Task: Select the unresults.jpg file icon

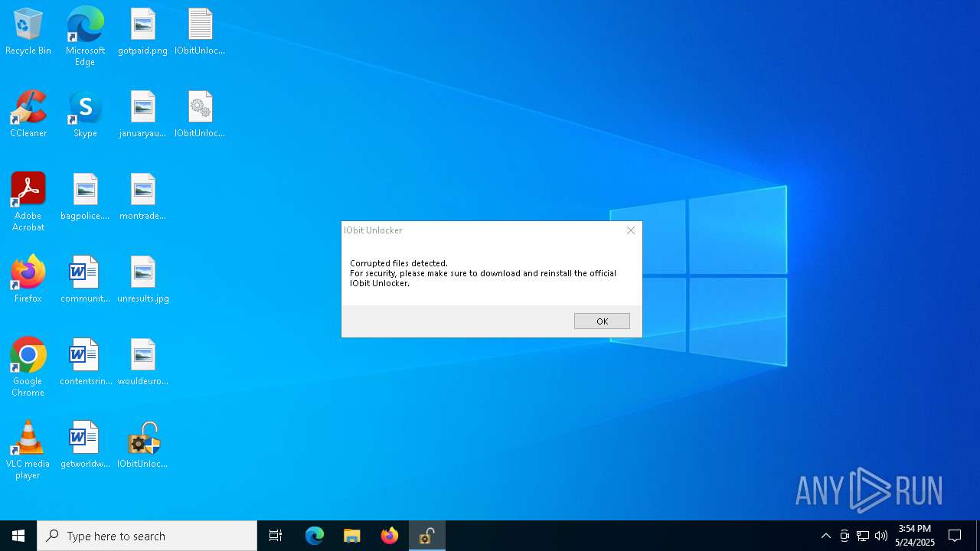Action: [142, 280]
